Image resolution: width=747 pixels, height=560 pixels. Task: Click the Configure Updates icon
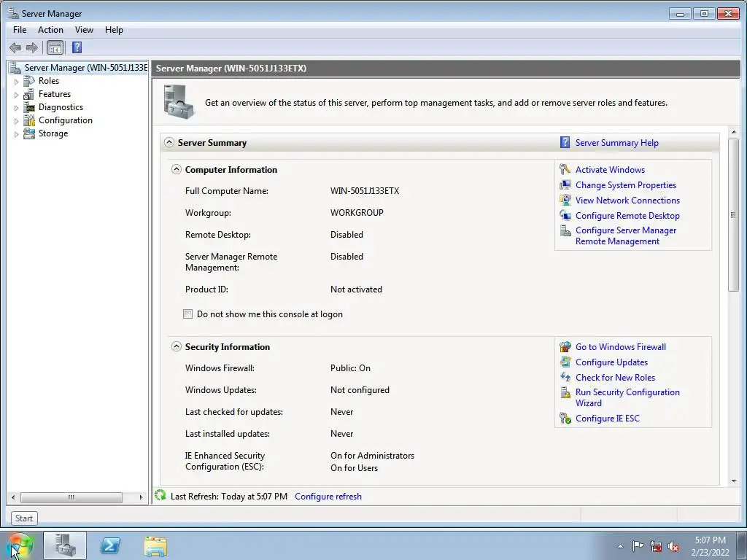click(565, 362)
